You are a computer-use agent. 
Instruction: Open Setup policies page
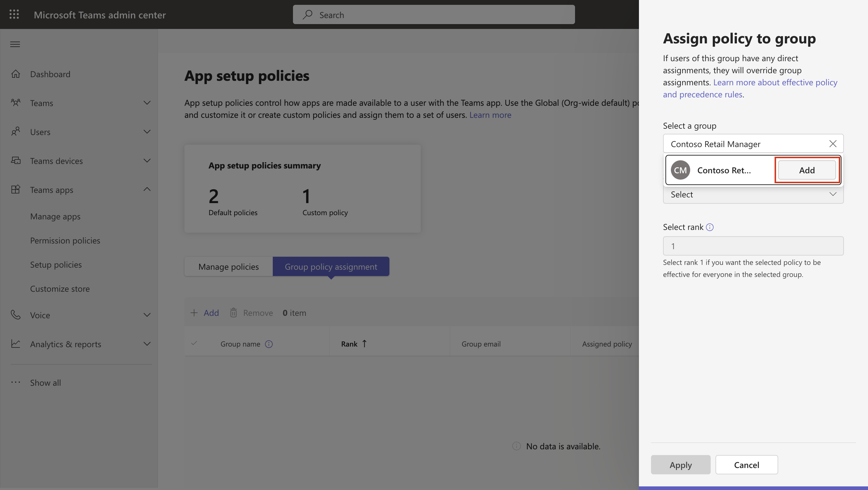pos(56,265)
